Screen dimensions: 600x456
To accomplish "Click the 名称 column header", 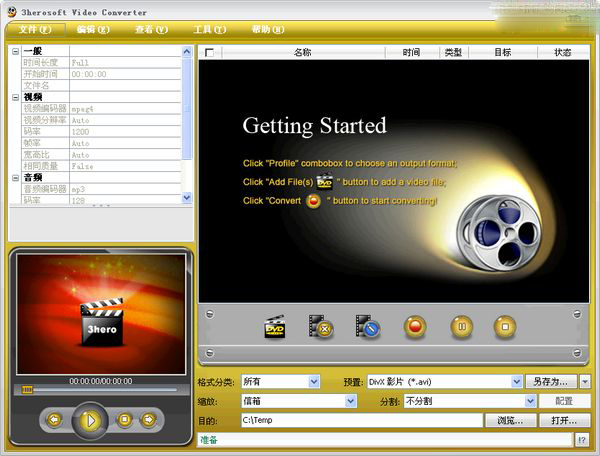I will 303,52.
